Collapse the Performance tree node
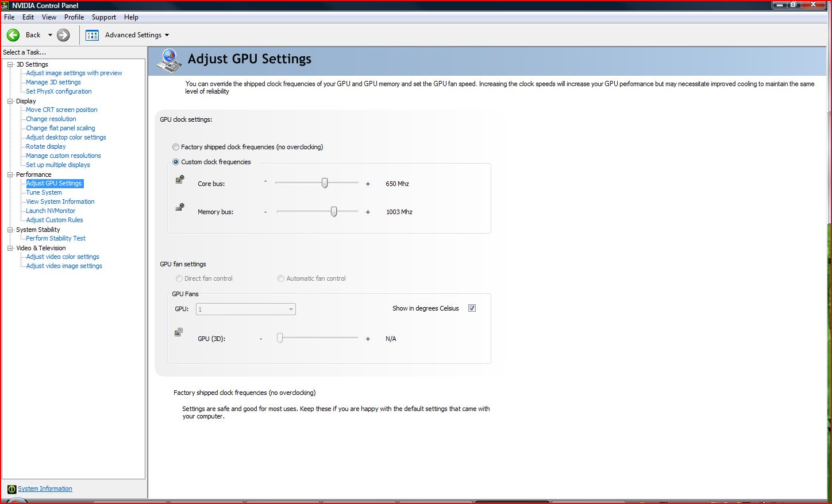The height and width of the screenshot is (504, 832). [10, 175]
